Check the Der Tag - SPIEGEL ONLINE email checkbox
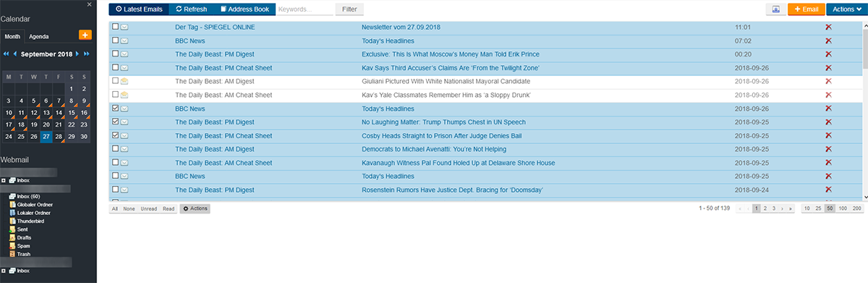 [116, 27]
